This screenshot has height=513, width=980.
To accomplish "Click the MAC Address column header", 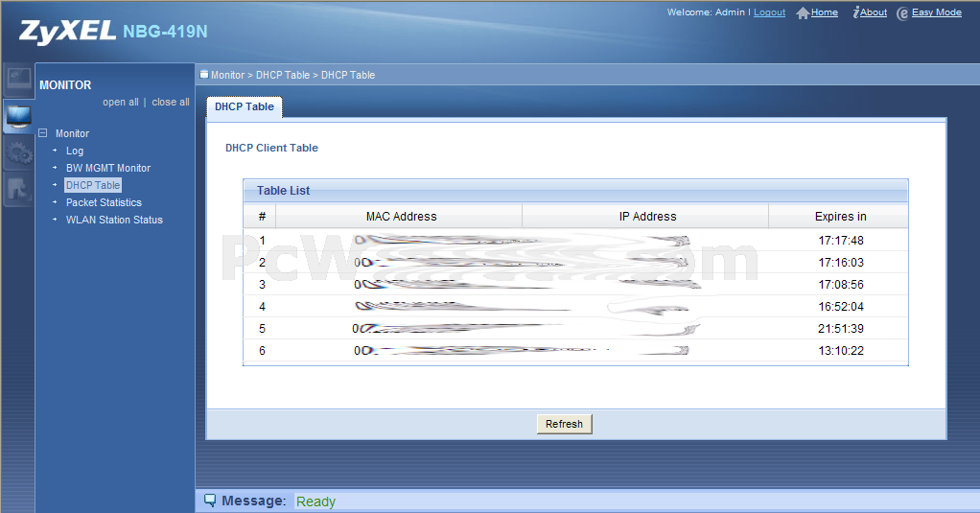I will tap(401, 216).
